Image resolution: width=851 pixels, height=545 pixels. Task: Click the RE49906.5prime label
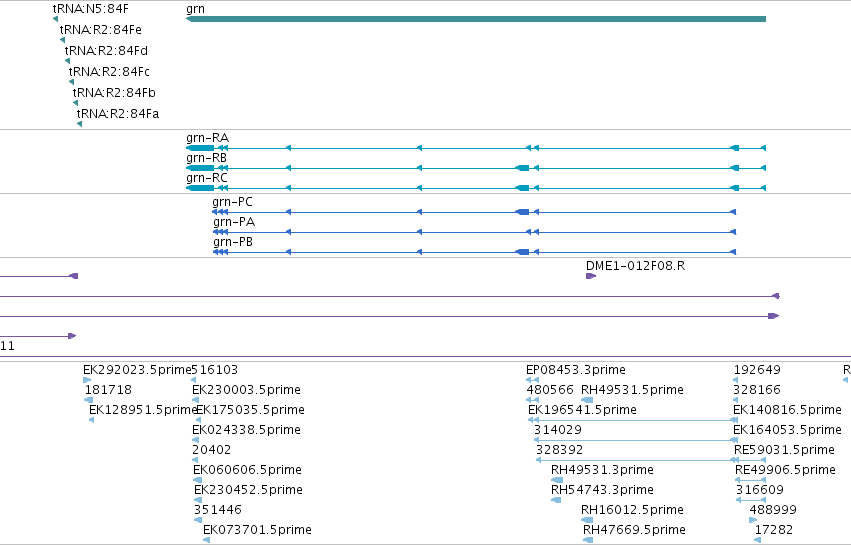pos(785,470)
